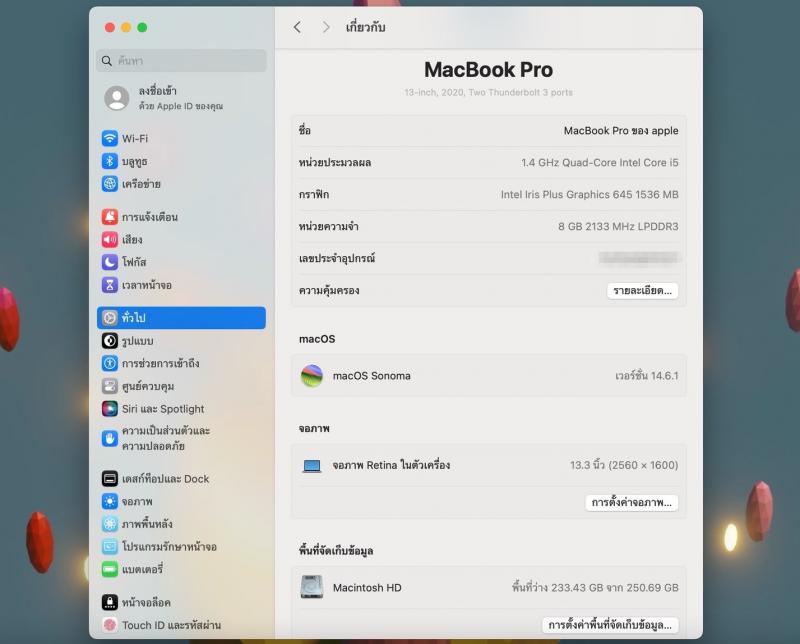
Task: Open the sidebar Displays (จอภาพ) sun icon
Action: pos(110,502)
